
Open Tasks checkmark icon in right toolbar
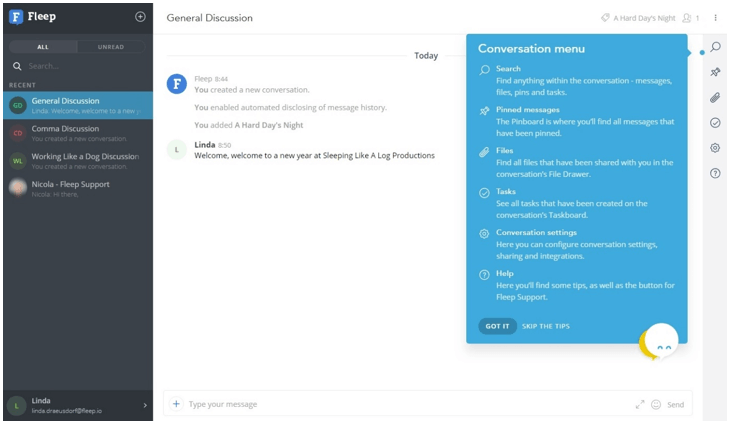pyautogui.click(x=715, y=123)
